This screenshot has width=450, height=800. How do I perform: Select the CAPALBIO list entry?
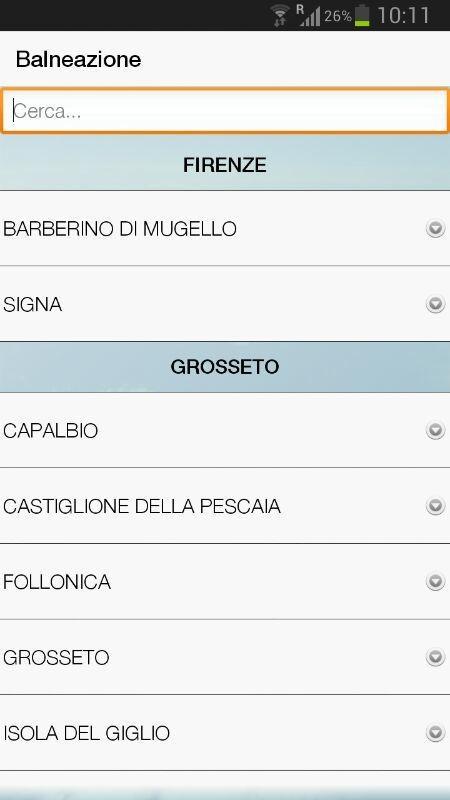(x=225, y=431)
